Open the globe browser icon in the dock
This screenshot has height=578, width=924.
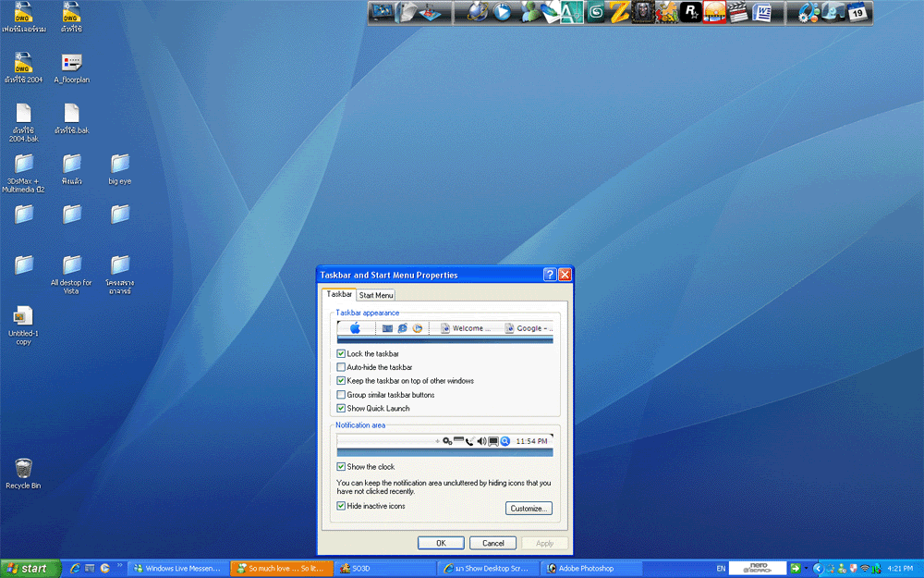tap(478, 12)
